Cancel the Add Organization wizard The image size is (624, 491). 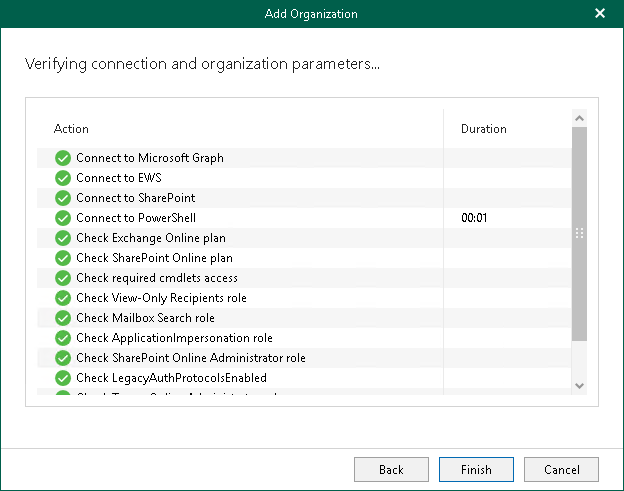pyautogui.click(x=561, y=469)
